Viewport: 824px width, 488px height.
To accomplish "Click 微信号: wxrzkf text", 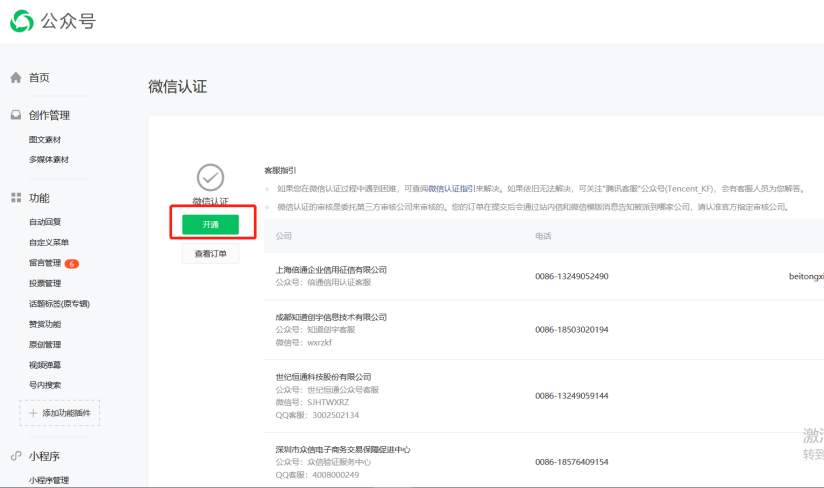I will (x=304, y=342).
